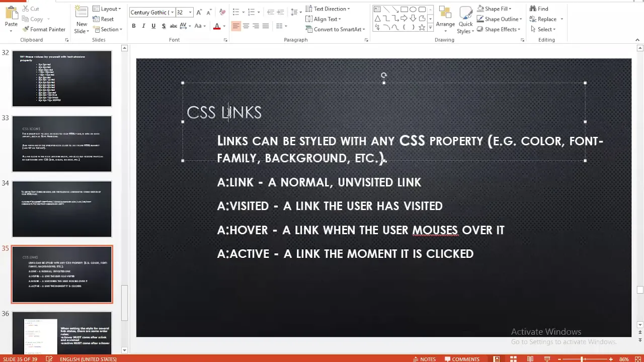Select the right arrow shape

[404, 19]
